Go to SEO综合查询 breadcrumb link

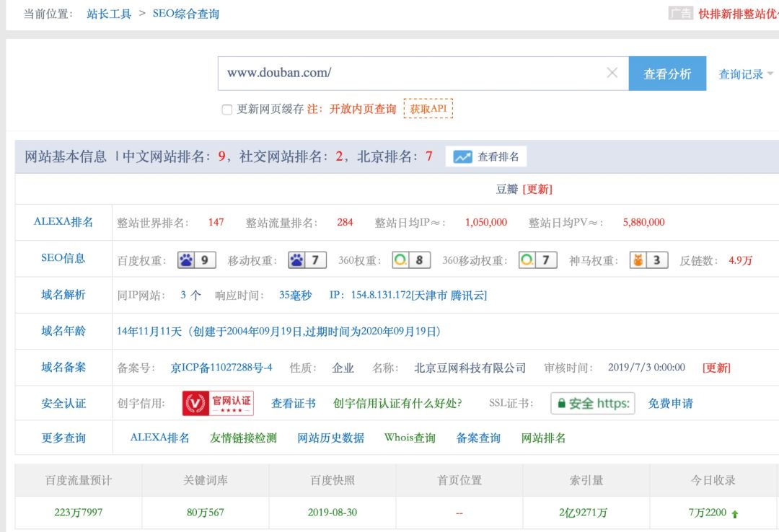(x=185, y=14)
